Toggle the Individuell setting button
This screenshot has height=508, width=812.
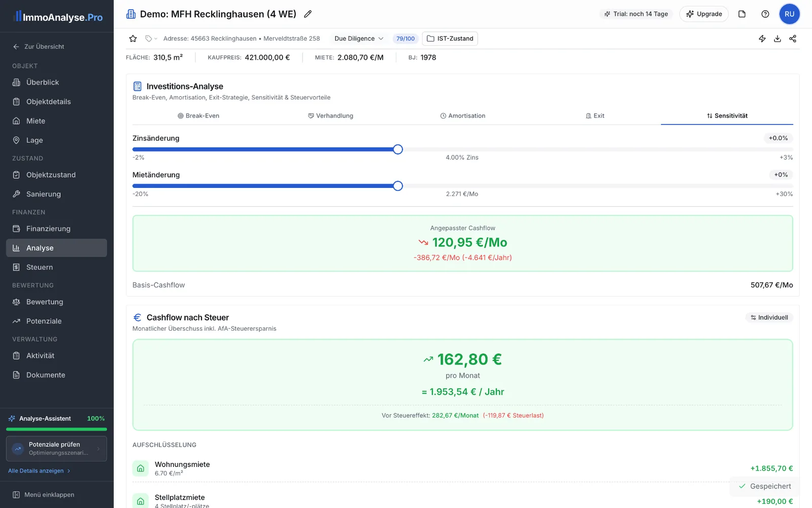(x=769, y=317)
